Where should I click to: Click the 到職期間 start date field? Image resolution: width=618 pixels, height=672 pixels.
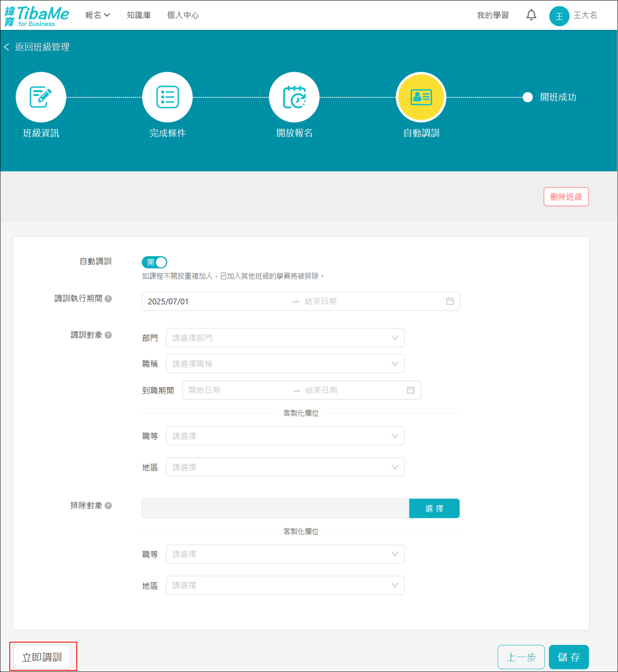coord(234,391)
